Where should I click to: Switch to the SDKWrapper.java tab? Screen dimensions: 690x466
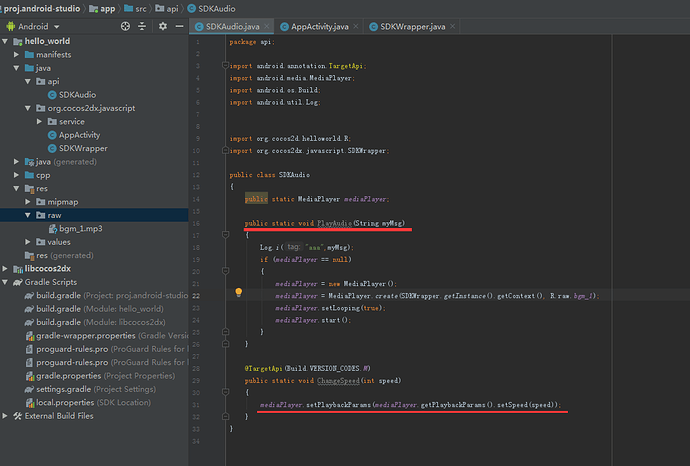[410, 26]
